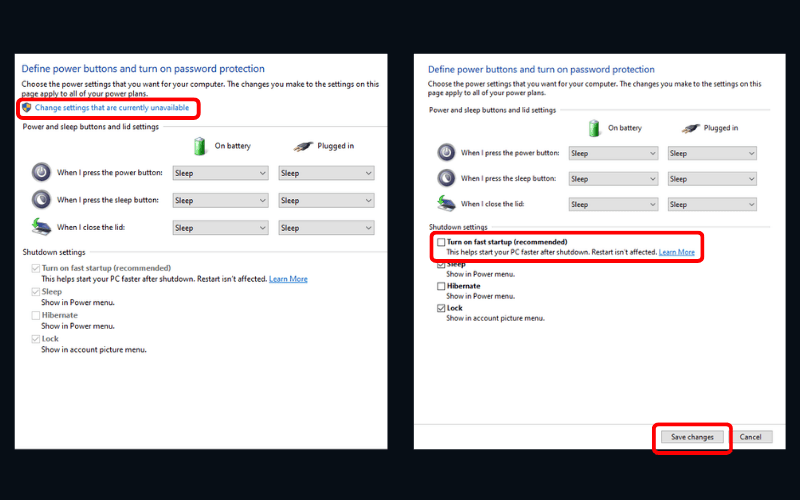Click Change settings that are currently unavailable
The width and height of the screenshot is (800, 500).
[x=112, y=107]
